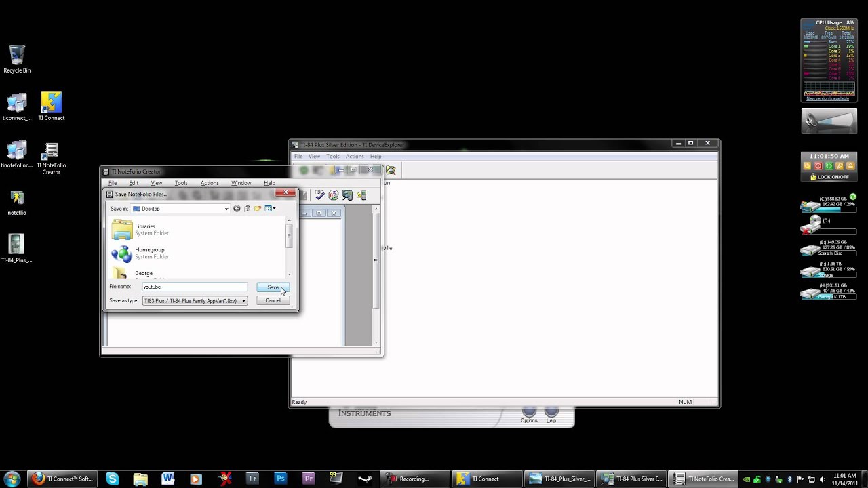Switch to Firefox TI Connect Software taskbar button

62,479
